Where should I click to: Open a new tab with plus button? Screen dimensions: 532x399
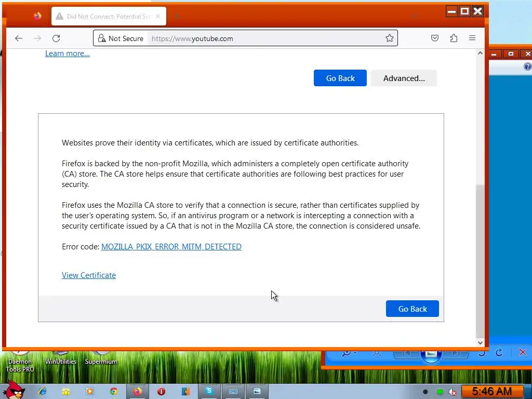tap(177, 16)
